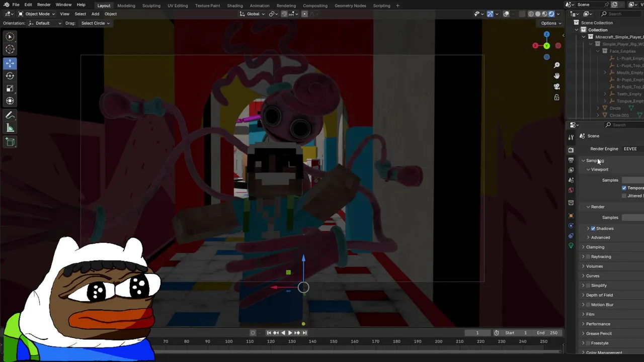
Task: Open the Scene properties tab icon
Action: (571, 180)
